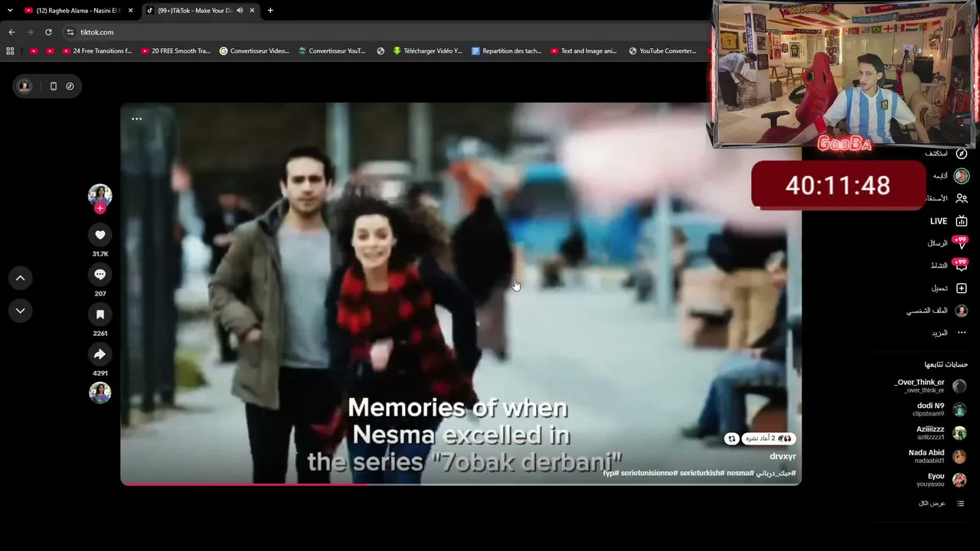Open Upload (تحميل) in the sidebar
Image resolution: width=980 pixels, height=551 pixels.
pos(939,289)
